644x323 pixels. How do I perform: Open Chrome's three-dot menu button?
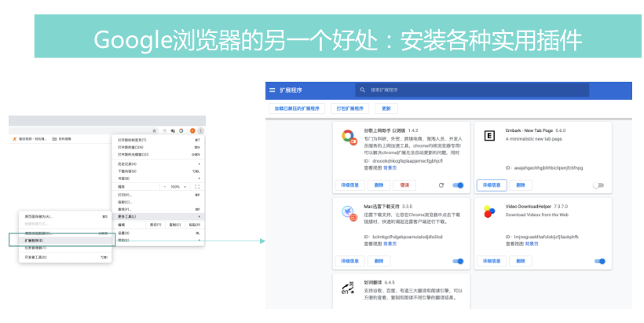200,130
